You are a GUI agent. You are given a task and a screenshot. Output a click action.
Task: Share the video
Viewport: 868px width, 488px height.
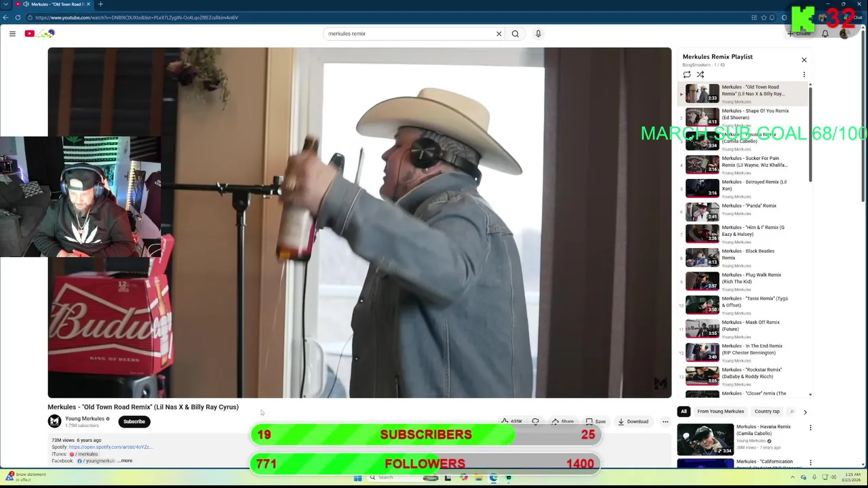point(562,422)
